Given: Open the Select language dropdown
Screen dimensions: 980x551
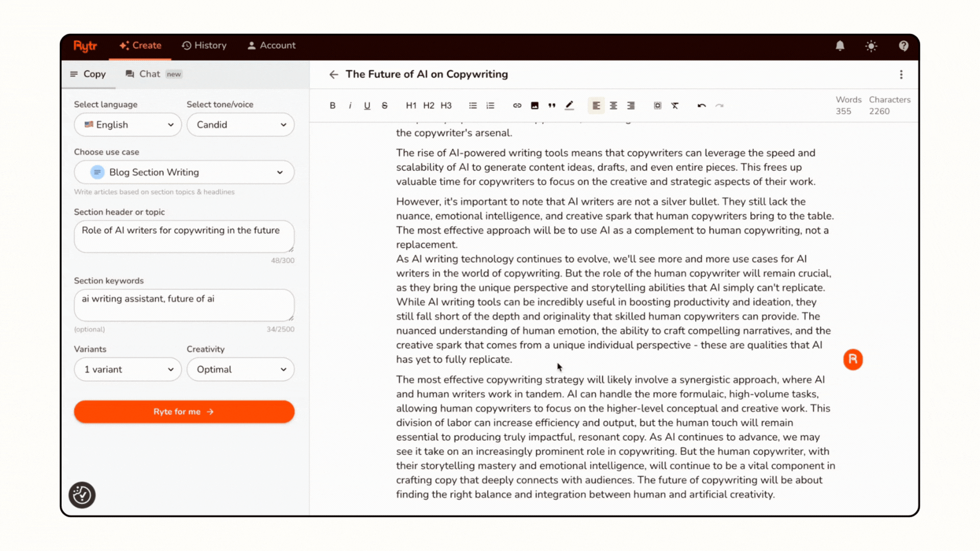Looking at the screenshot, I should 128,125.
